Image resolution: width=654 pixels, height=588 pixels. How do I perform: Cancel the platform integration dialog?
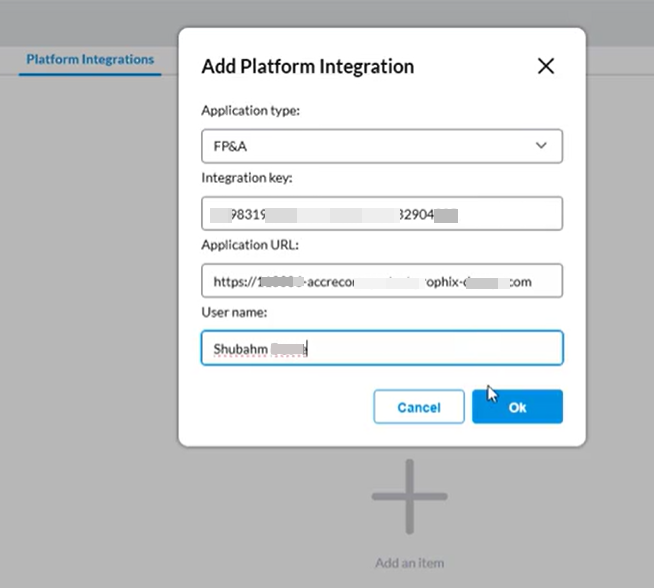point(419,407)
